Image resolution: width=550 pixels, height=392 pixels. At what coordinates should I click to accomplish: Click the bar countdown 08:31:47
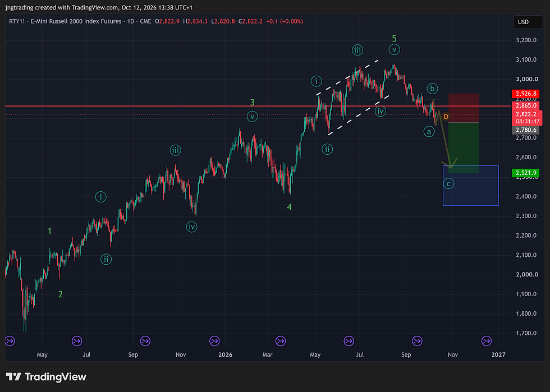click(x=527, y=121)
